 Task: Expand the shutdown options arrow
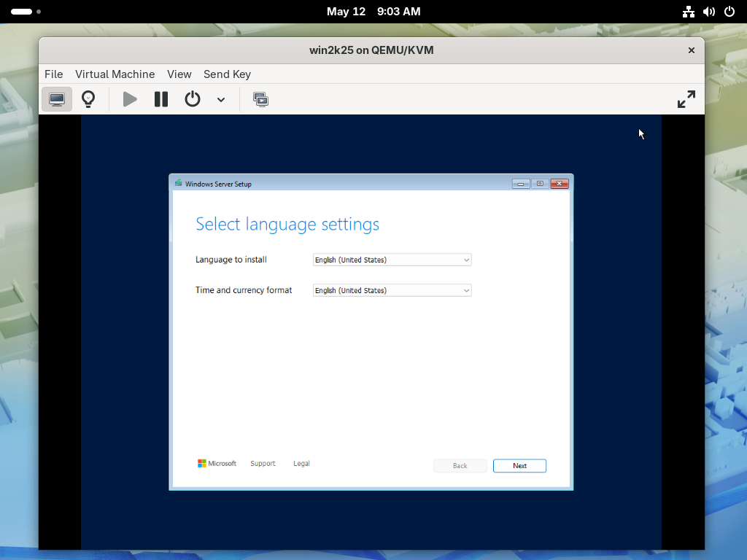pyautogui.click(x=220, y=99)
